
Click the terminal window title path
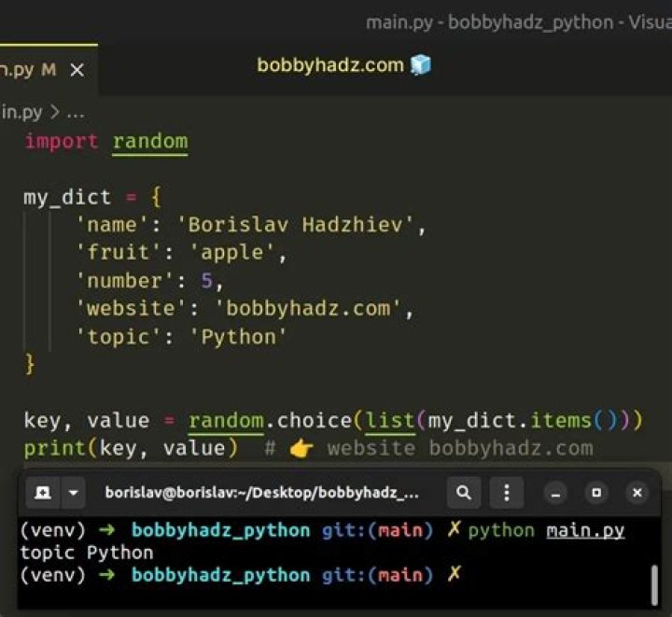[x=261, y=492]
